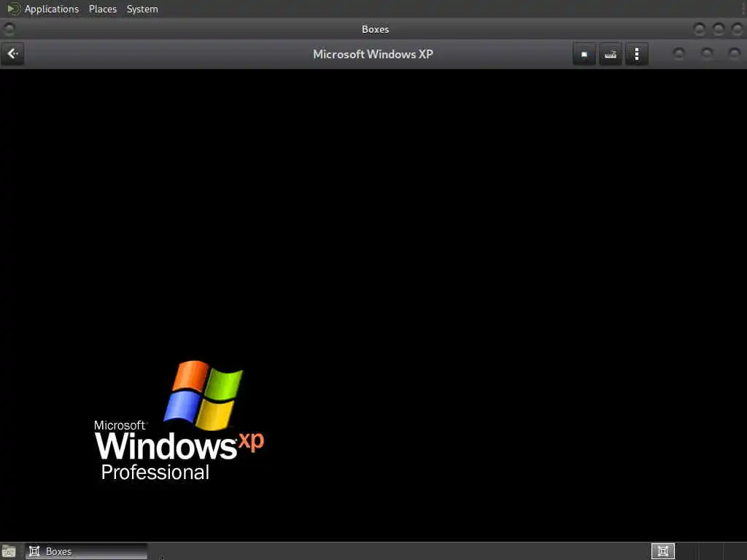Click the show desktop icon in bottom panel
This screenshot has height=560, width=747.
click(x=9, y=551)
